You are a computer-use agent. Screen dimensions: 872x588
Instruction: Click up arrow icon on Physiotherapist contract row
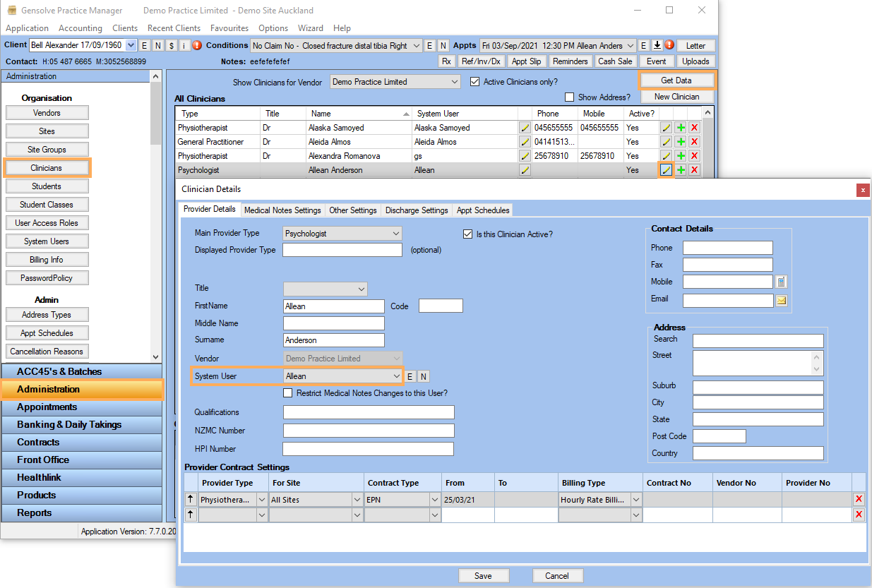coord(191,500)
